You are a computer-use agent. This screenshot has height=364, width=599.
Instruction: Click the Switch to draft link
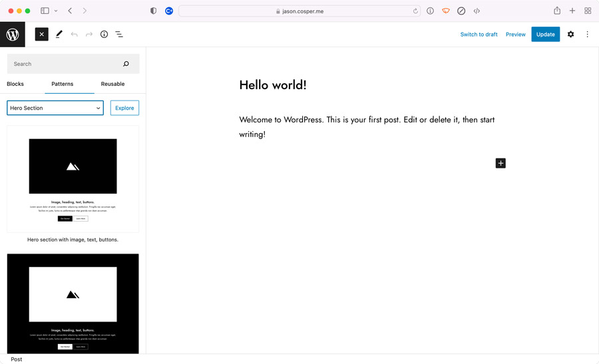(x=479, y=35)
